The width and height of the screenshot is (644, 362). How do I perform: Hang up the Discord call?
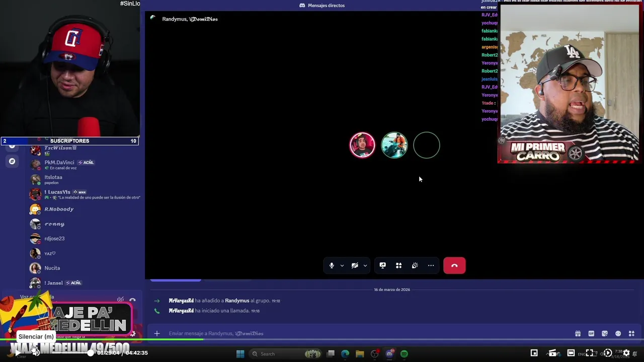point(454,265)
